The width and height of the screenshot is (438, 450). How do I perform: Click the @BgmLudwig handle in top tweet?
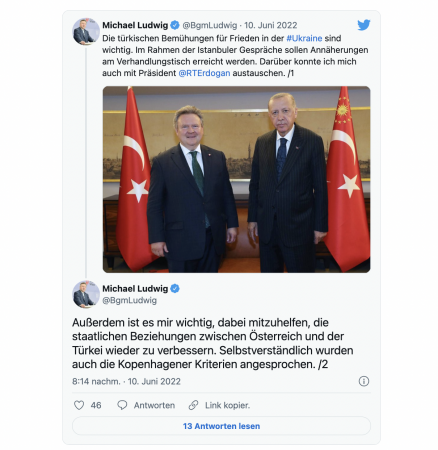coord(210,25)
